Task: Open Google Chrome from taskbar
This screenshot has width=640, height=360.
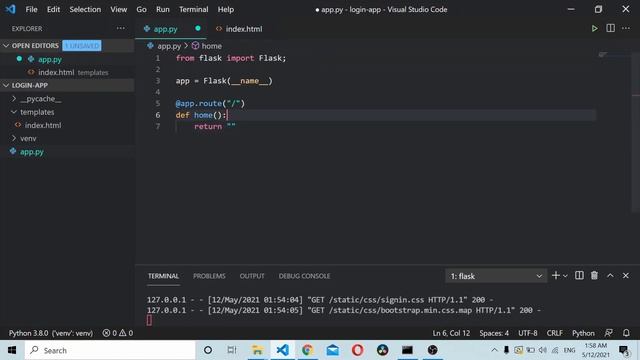Action: pyautogui.click(x=307, y=350)
